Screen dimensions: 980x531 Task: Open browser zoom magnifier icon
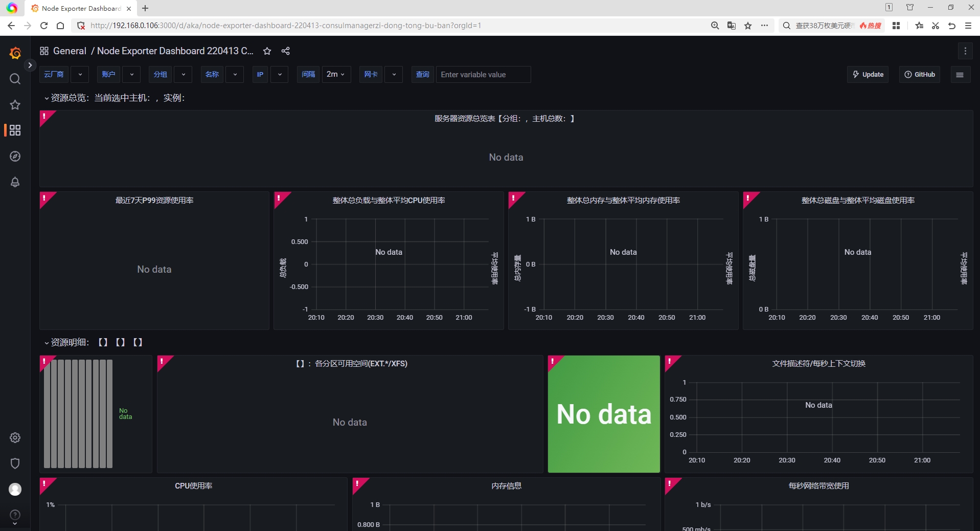click(x=715, y=26)
